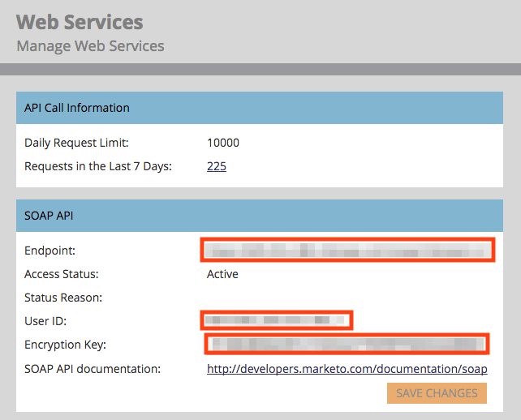Click the Status Reason label
This screenshot has height=420, width=521.
tap(63, 298)
